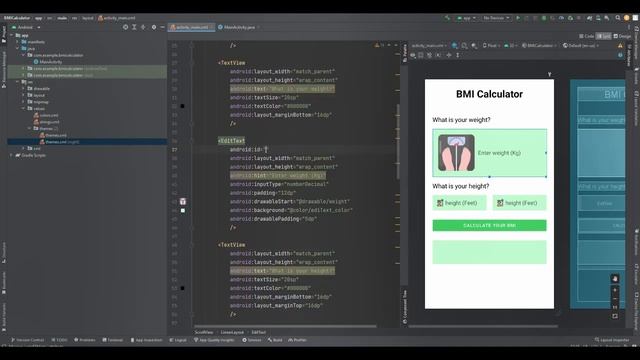Click black textColor swatch near first TextView
Screen dimensions: 640x360
click(x=182, y=106)
